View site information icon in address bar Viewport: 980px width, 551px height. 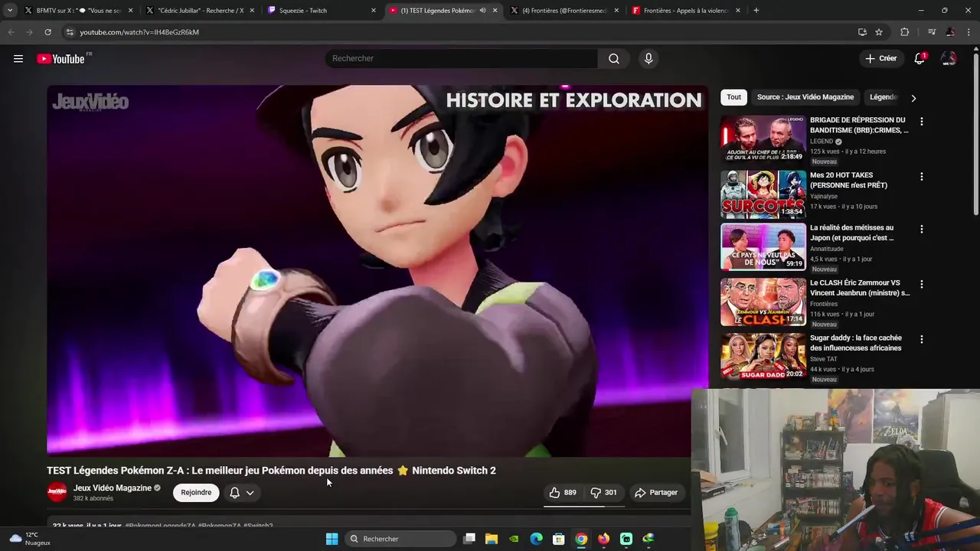(x=70, y=32)
